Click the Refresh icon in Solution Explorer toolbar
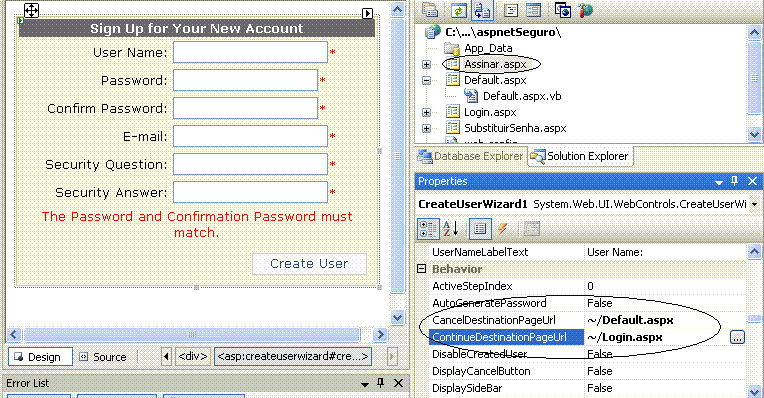764x398 pixels. tap(458, 10)
